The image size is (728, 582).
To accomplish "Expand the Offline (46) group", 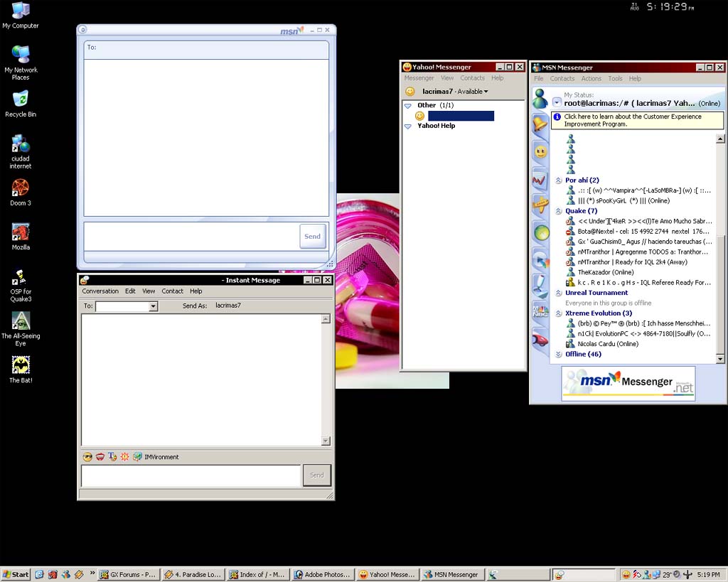I will click(x=559, y=354).
